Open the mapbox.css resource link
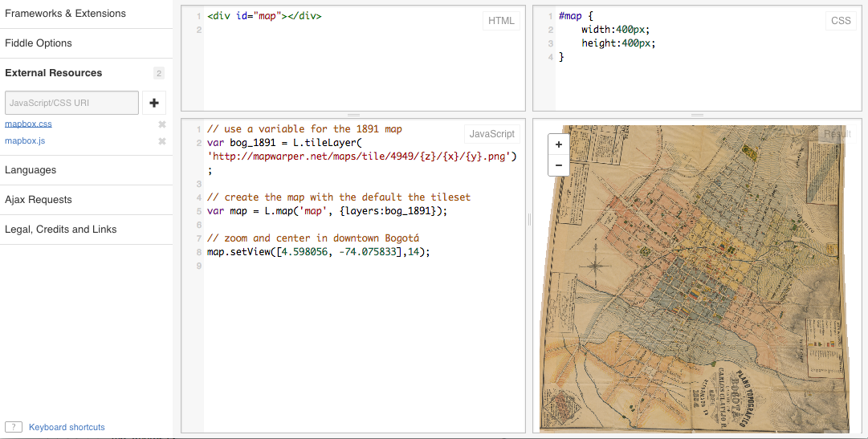868x439 pixels. [28, 124]
